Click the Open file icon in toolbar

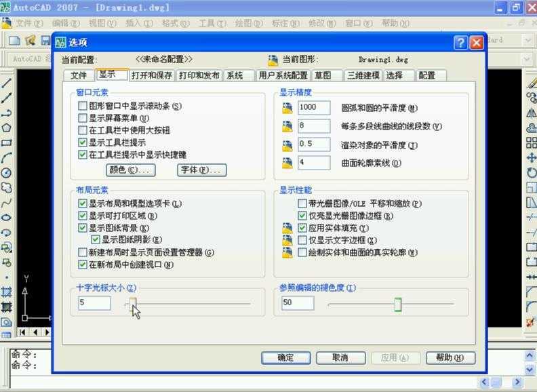tap(30, 41)
